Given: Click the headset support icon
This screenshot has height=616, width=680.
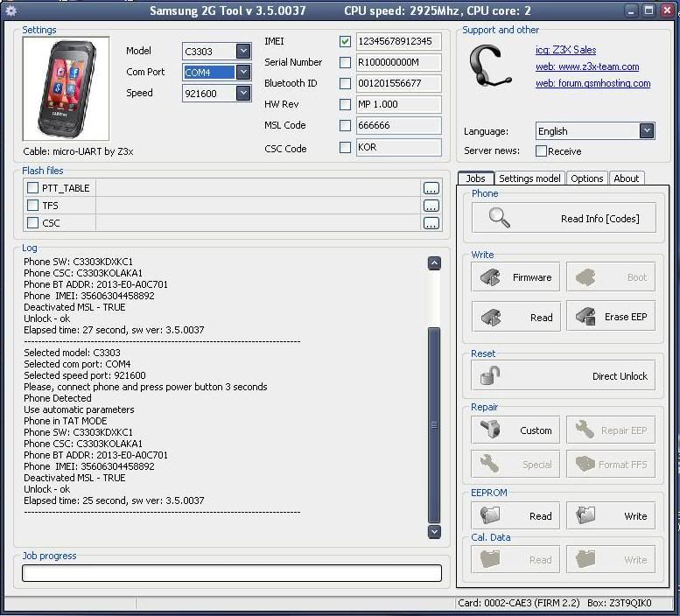Looking at the screenshot, I should [490, 66].
